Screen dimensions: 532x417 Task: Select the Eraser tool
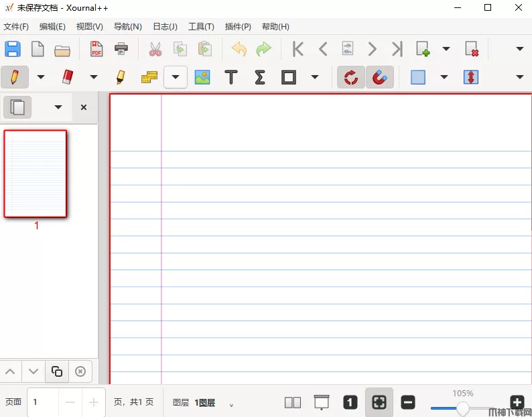pyautogui.click(x=67, y=77)
